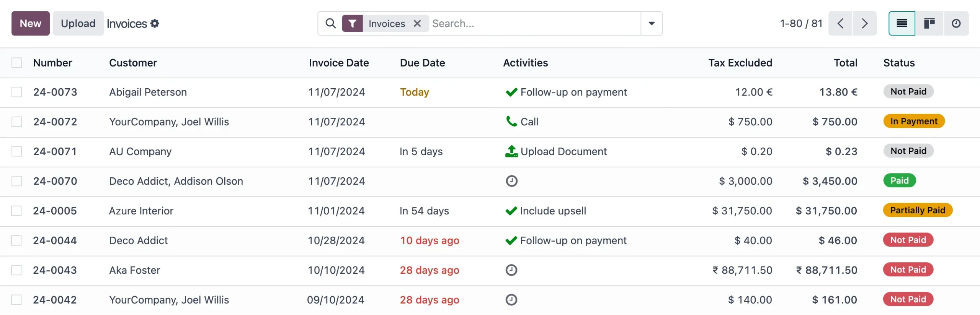Click clock activity icon for Aka Foster
This screenshot has width=980, height=315.
511,270
